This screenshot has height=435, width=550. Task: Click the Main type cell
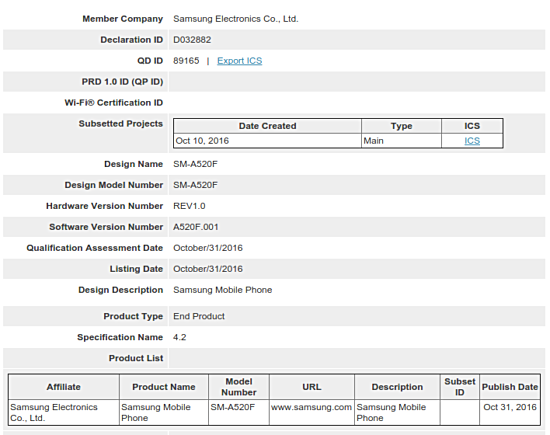(x=401, y=141)
